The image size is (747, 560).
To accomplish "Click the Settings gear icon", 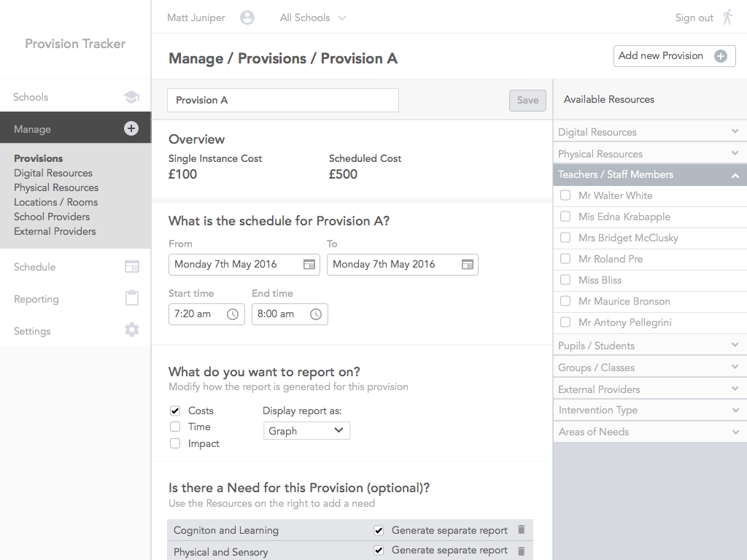I will tap(132, 330).
